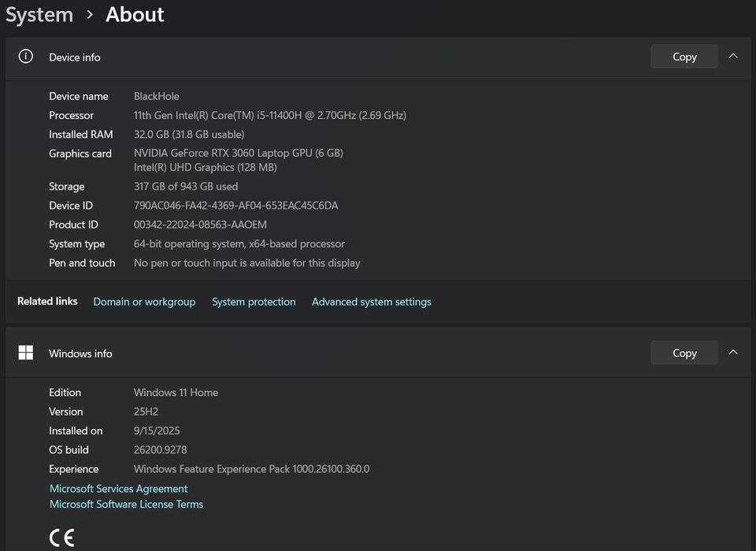Copy the Device info specifications

tap(684, 57)
